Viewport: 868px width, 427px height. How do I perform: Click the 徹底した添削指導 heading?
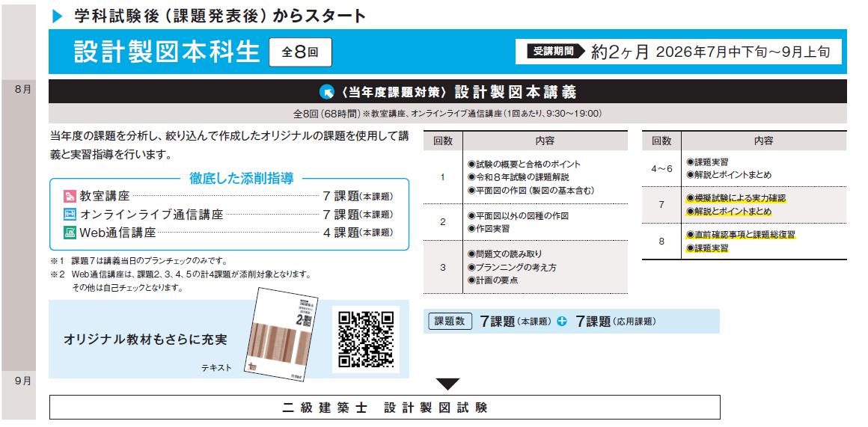pyautogui.click(x=241, y=178)
